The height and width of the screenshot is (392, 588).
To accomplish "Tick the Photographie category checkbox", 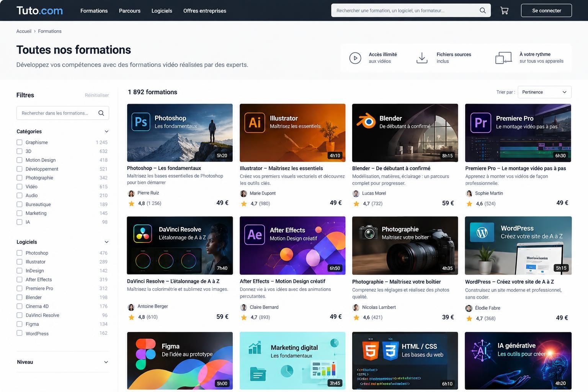I will (x=20, y=178).
